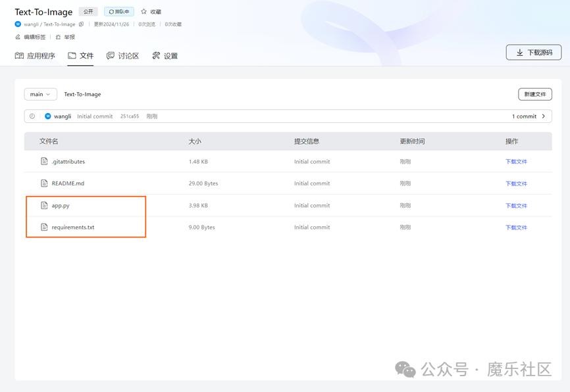Download the .gitattributes file via 下载文件
The image size is (570, 392).
[x=516, y=162]
